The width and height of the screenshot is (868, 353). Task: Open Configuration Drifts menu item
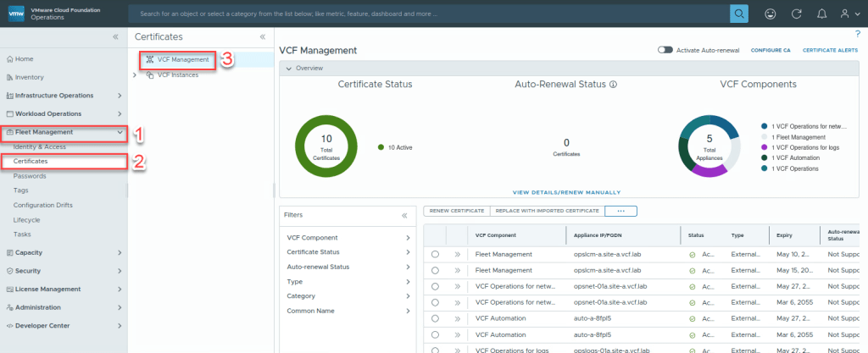point(42,205)
